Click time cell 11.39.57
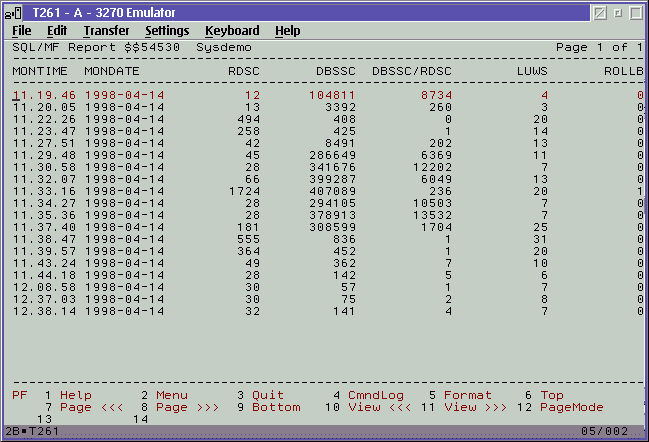 point(44,251)
